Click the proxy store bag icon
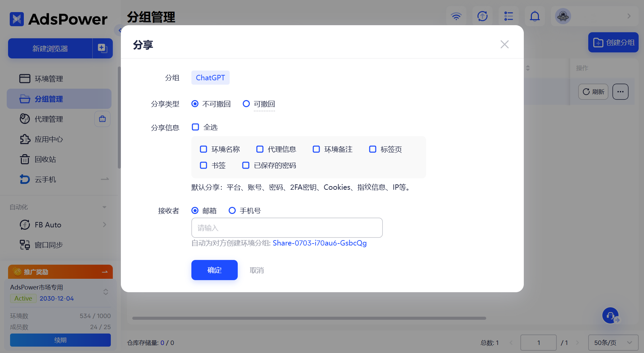This screenshot has width=644, height=353. (102, 119)
